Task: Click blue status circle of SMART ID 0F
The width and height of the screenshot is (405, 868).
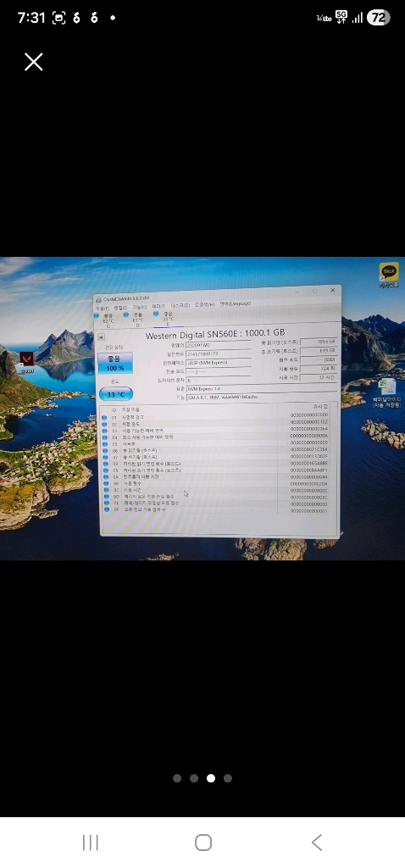Action: point(106,509)
